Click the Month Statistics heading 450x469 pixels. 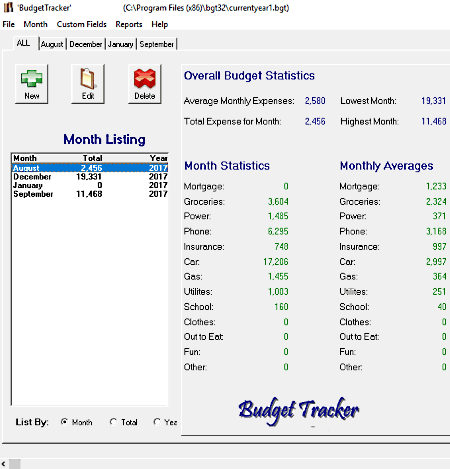coord(227,166)
